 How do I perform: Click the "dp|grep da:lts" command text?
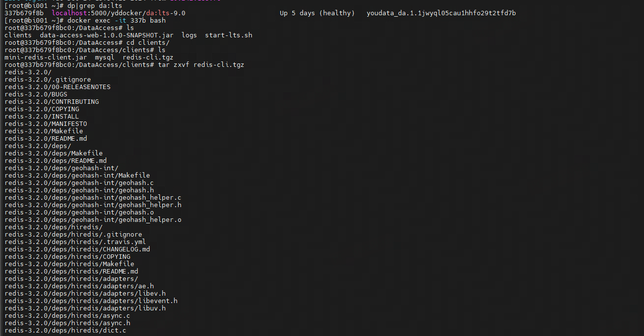point(95,6)
